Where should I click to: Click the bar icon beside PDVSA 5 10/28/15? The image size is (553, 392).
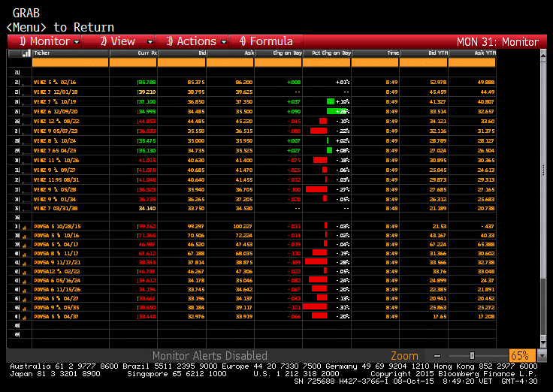coord(24,228)
